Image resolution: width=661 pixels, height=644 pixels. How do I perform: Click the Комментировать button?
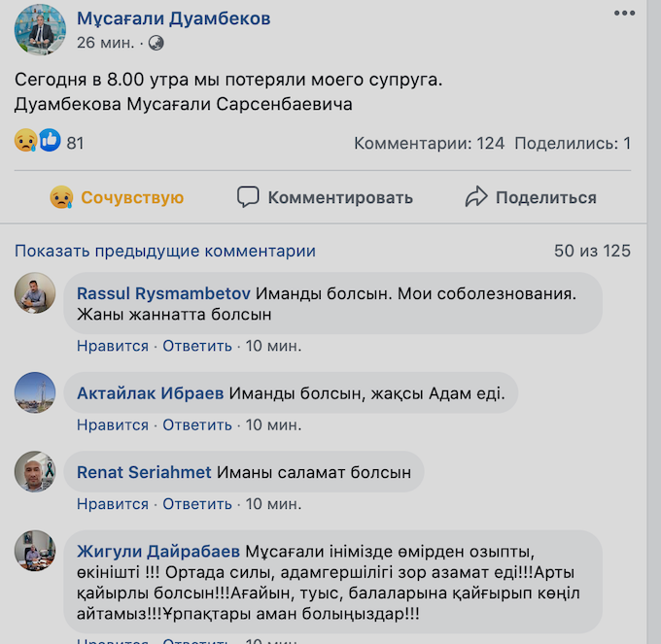[326, 197]
